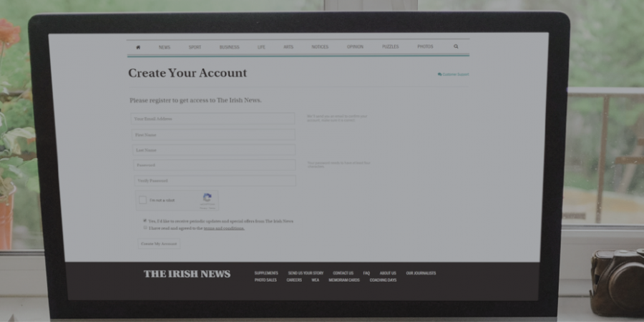644x322 pixels.
Task: Click The Irish News footer logo
Action: tap(187, 274)
